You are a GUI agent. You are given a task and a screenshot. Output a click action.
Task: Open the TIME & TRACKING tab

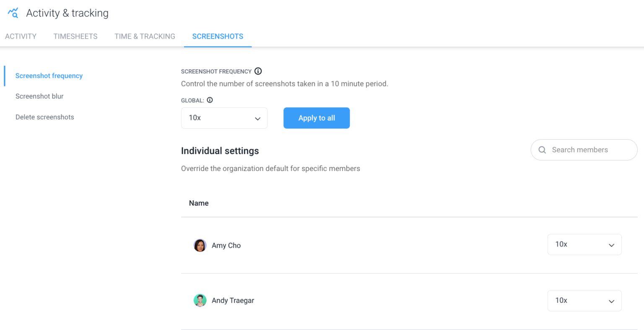pos(144,36)
